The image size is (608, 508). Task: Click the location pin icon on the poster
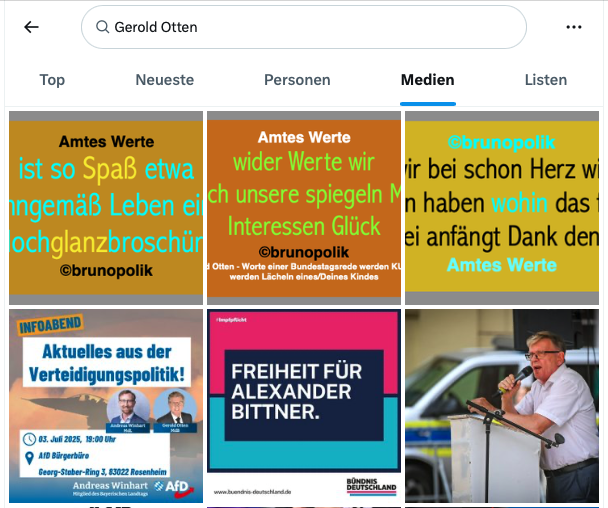point(29,458)
